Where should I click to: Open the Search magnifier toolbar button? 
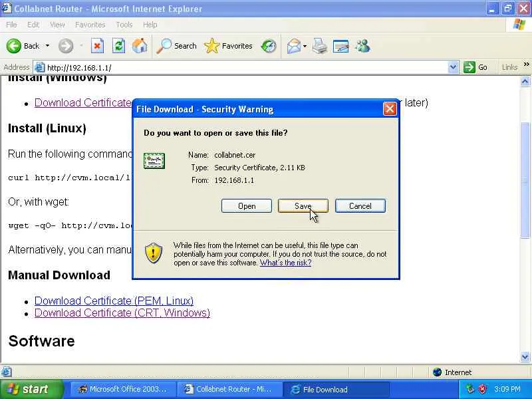pos(176,46)
